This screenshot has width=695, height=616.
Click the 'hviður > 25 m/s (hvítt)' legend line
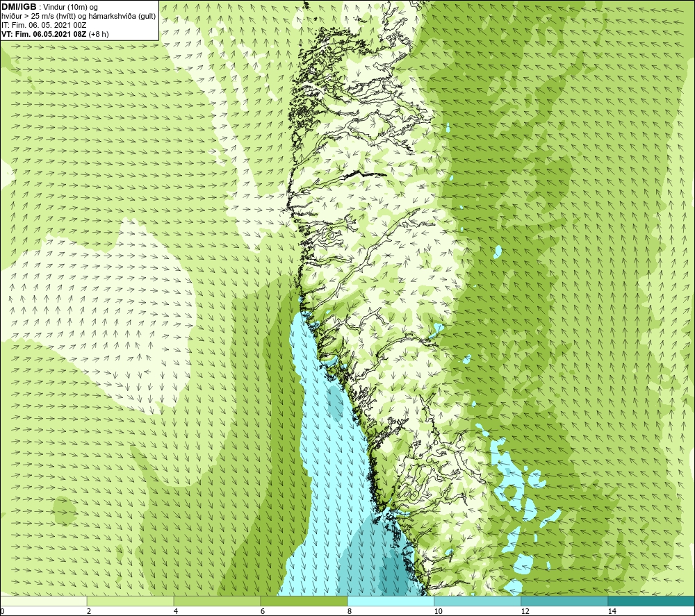[x=78, y=17]
